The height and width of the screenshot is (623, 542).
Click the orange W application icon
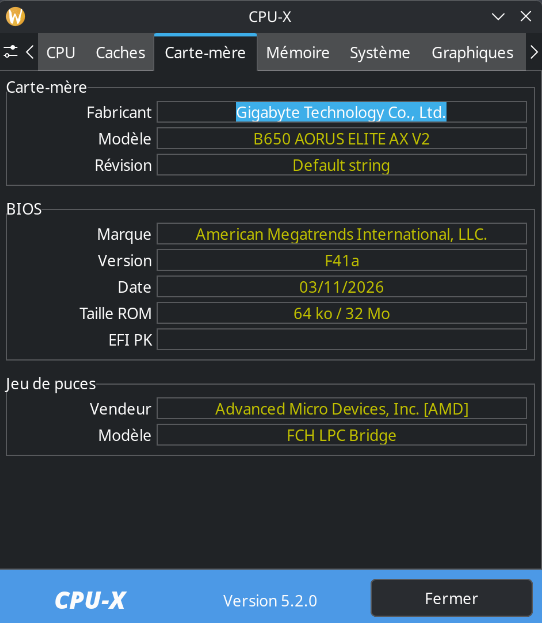[x=15, y=17]
